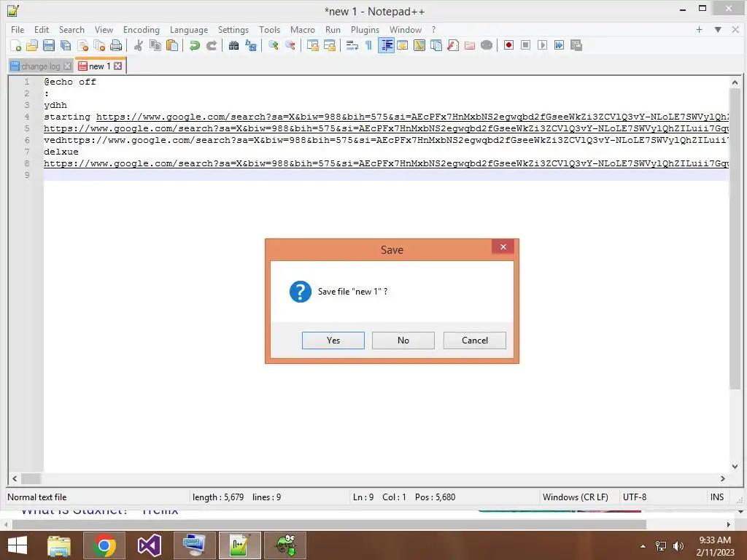
Task: Click the Close All documents icon
Action: pyautogui.click(x=99, y=45)
